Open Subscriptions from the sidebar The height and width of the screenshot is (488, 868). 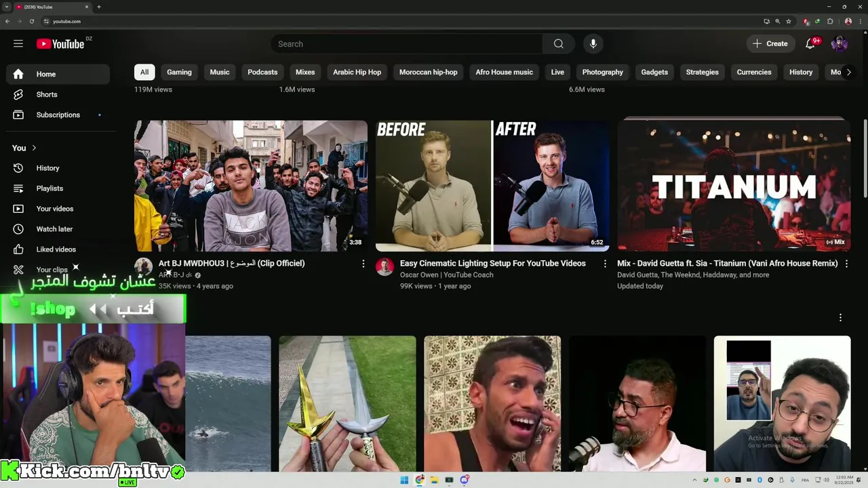[58, 115]
